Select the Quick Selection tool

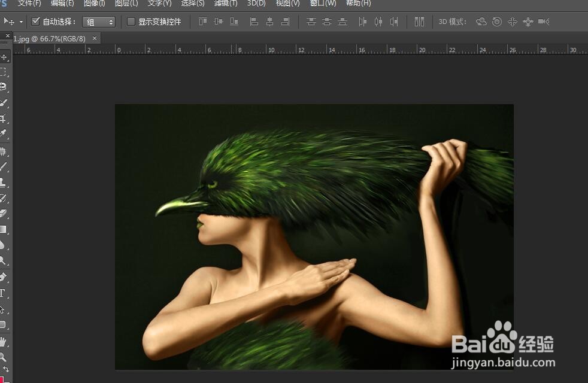point(3,102)
